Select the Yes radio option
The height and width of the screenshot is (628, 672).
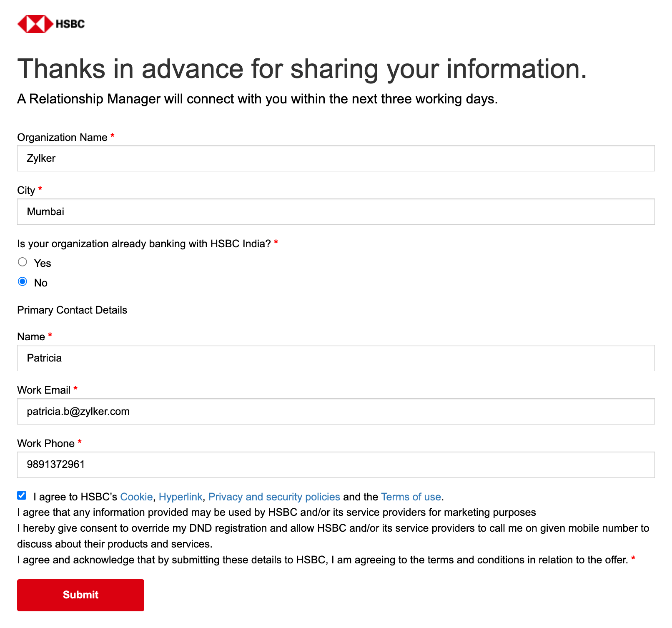pyautogui.click(x=22, y=261)
